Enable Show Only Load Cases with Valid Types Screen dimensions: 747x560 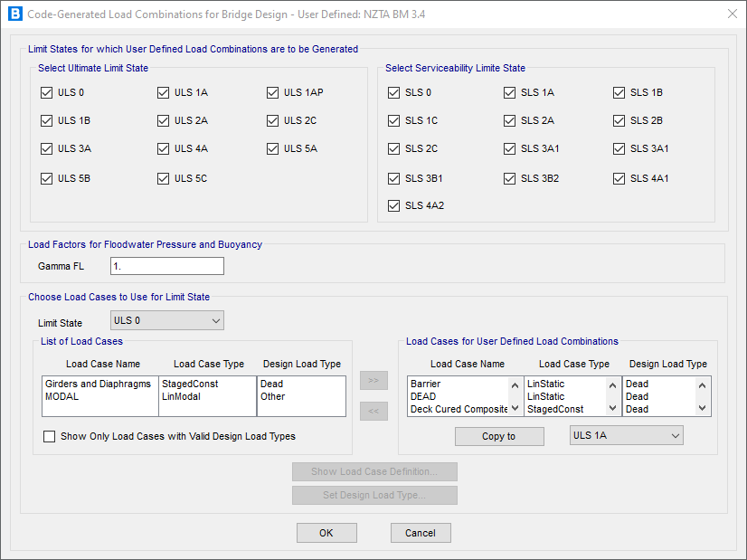coord(50,437)
